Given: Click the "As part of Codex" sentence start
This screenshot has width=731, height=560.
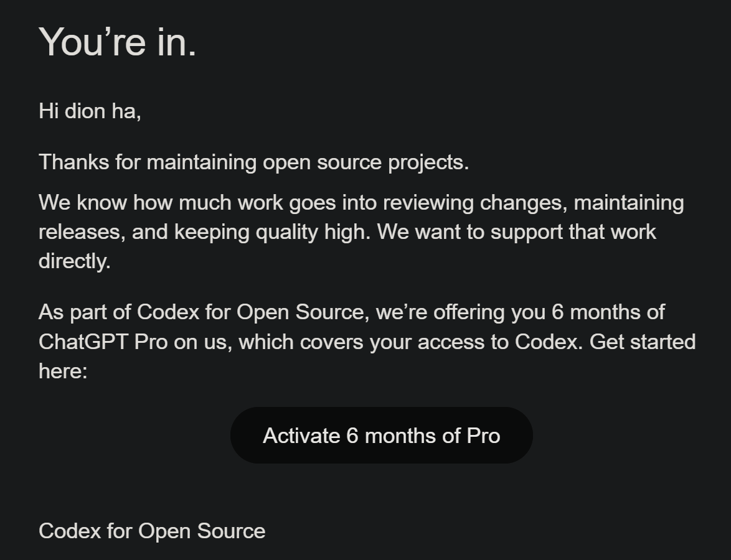Looking at the screenshot, I should (120, 312).
